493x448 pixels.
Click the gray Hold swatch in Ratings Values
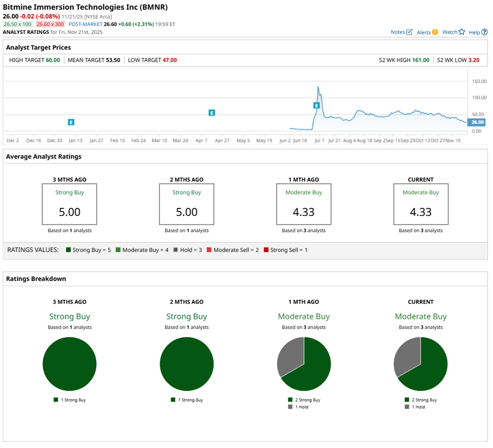pos(175,250)
